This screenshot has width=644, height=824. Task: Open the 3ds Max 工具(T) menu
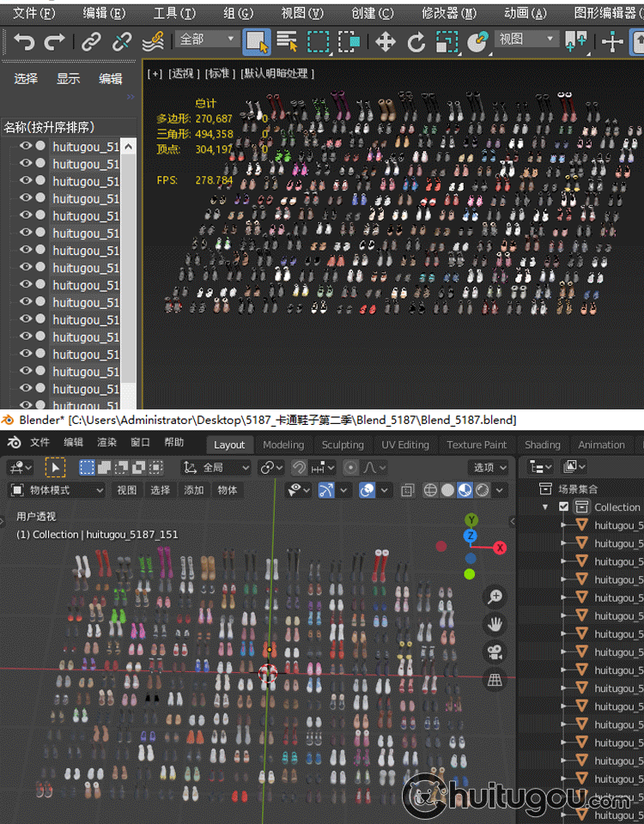click(174, 13)
